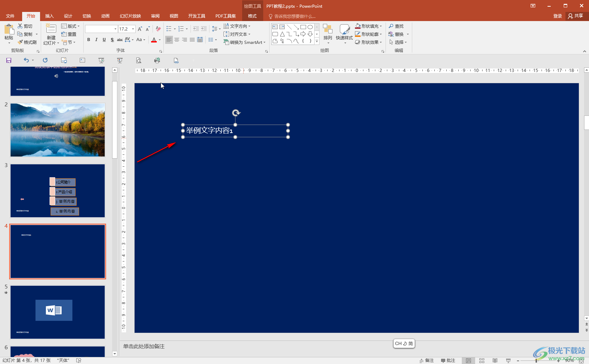Clear all formatting with the eraser icon

[x=158, y=29]
